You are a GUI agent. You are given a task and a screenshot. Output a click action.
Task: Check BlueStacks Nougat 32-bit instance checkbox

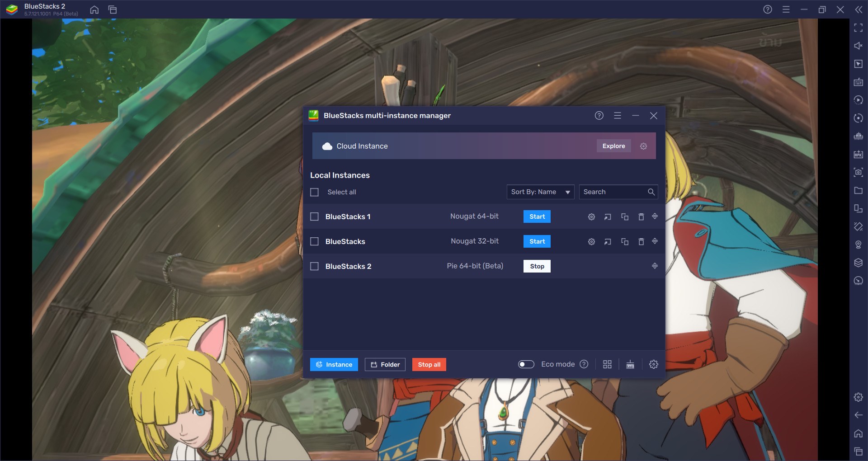315,241
